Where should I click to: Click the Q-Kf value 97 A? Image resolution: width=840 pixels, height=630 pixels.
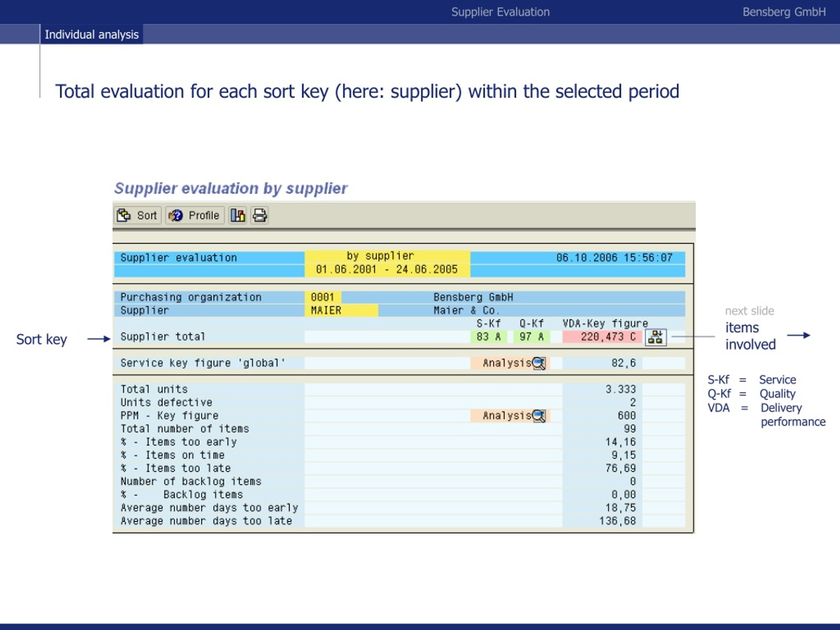pos(531,337)
